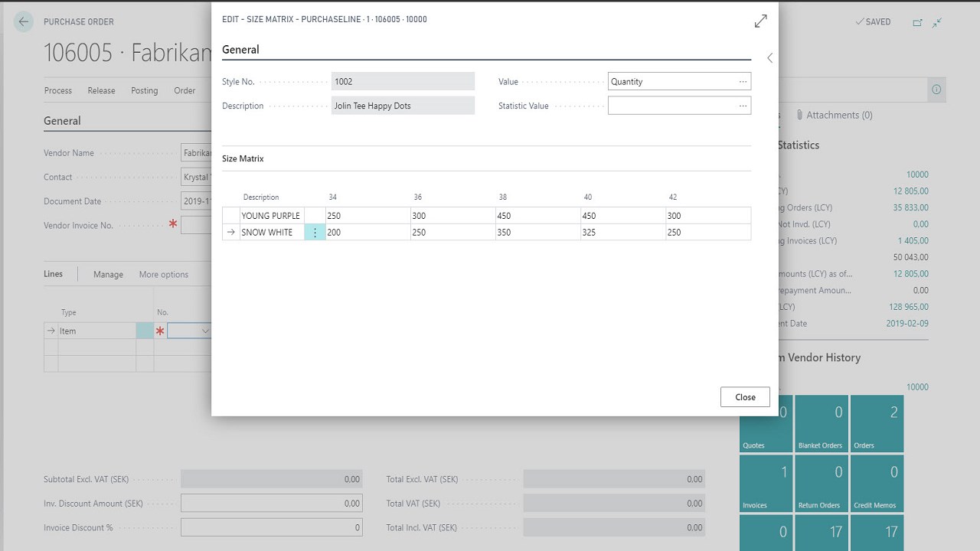Open the Value field lookup ellipsis
The height and width of the screenshot is (551, 980).
coord(743,82)
